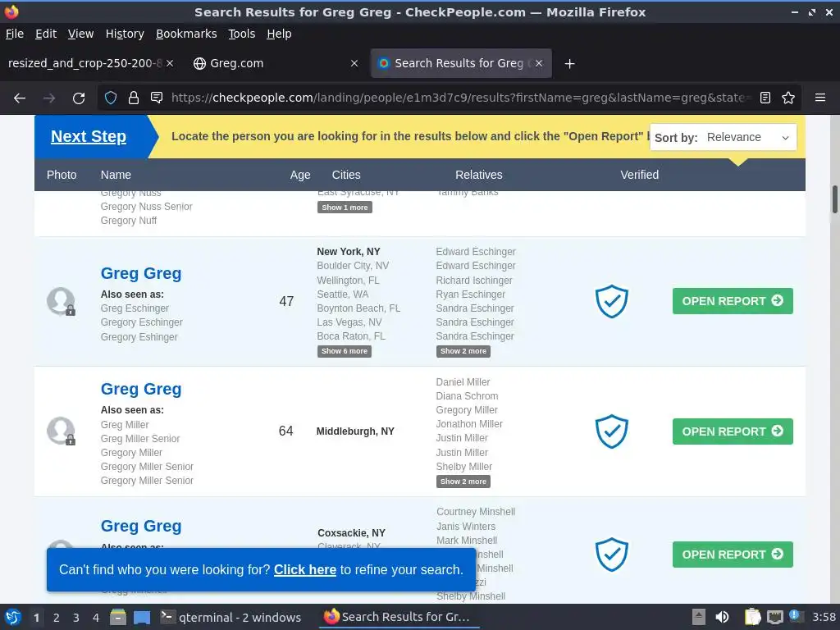
Task: Reload the page with the refresh icon
Action: [79, 98]
